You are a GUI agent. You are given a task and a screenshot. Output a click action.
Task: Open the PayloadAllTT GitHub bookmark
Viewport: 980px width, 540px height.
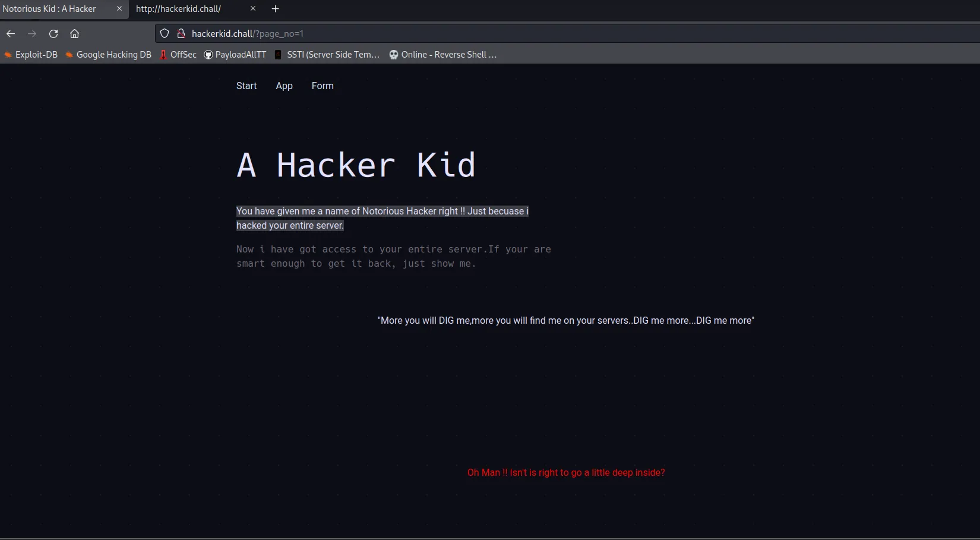tap(235, 55)
